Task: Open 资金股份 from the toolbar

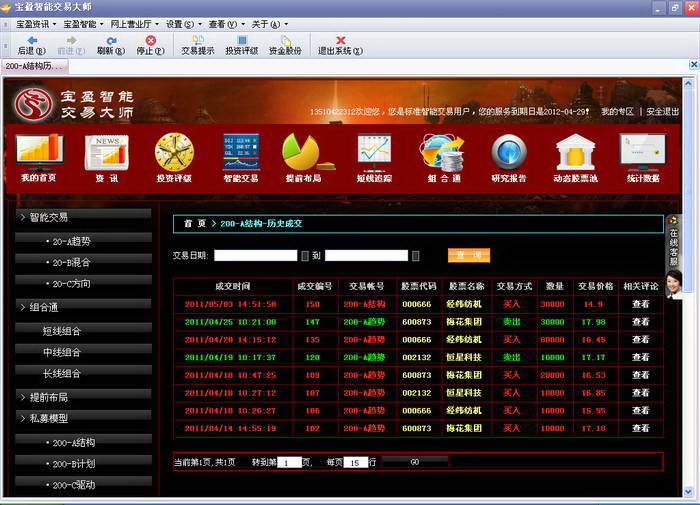Action: (x=285, y=46)
